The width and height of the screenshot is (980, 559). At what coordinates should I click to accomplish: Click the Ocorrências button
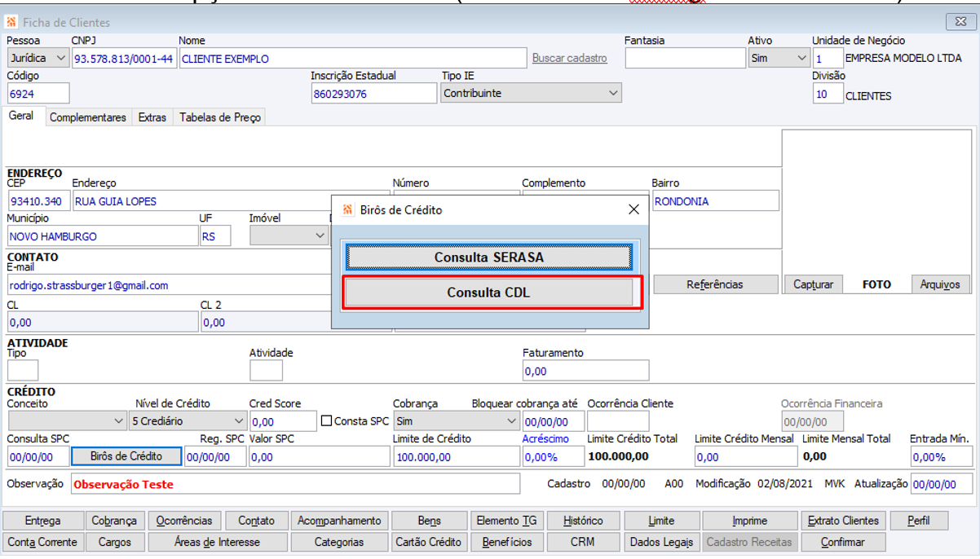(x=184, y=521)
